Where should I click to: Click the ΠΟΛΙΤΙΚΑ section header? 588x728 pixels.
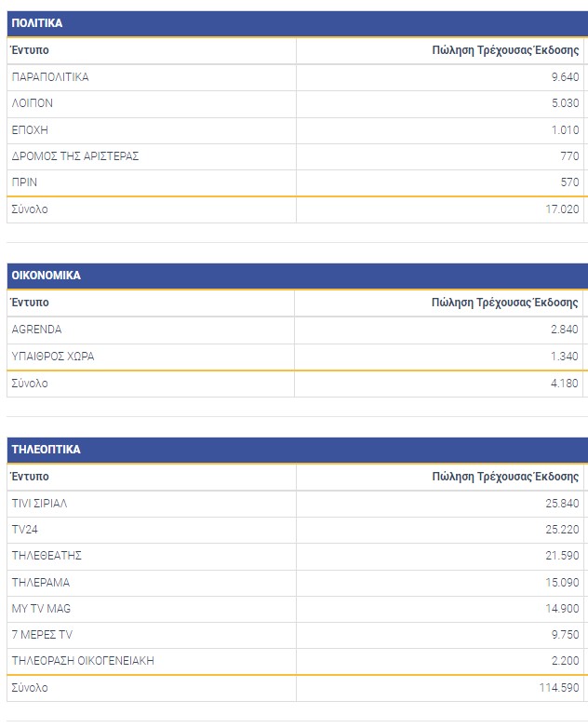tap(37, 23)
